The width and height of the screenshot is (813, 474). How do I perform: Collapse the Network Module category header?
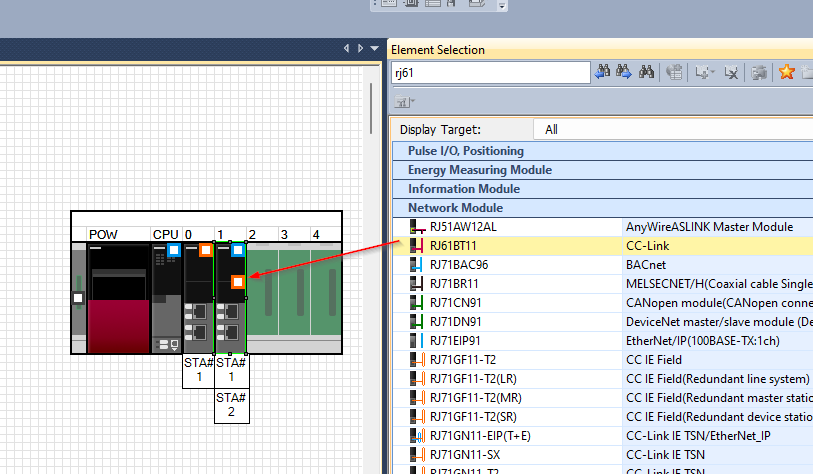(602, 208)
